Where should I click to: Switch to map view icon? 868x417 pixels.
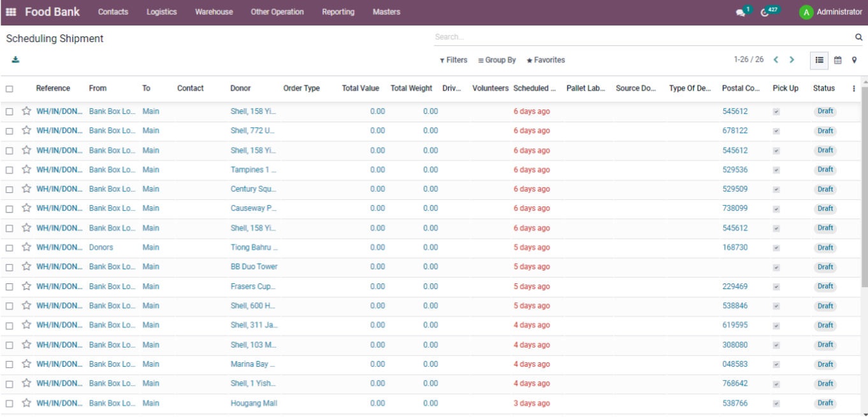tap(855, 60)
